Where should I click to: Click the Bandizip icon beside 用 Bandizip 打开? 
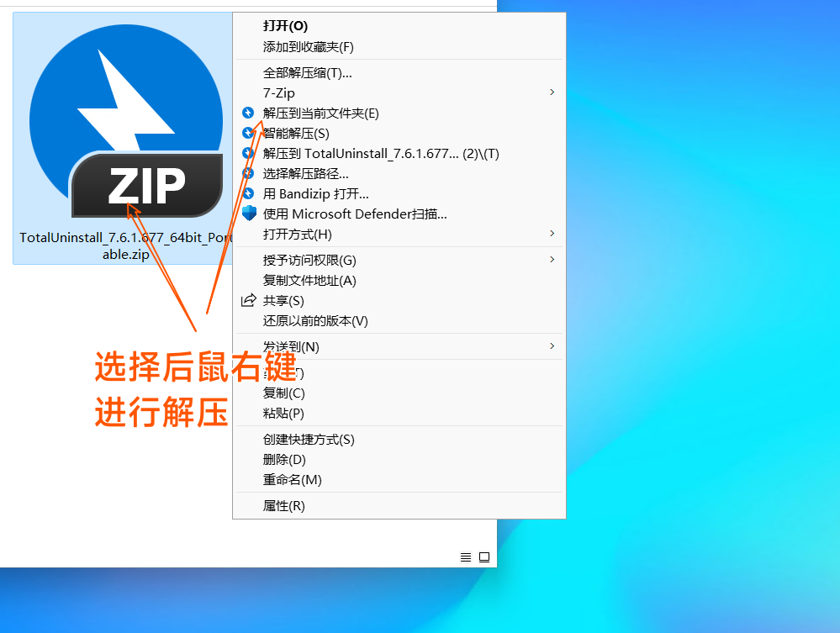[248, 193]
